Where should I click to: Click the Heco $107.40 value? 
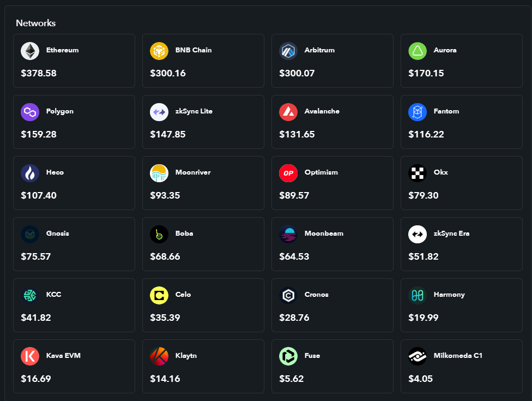39,195
